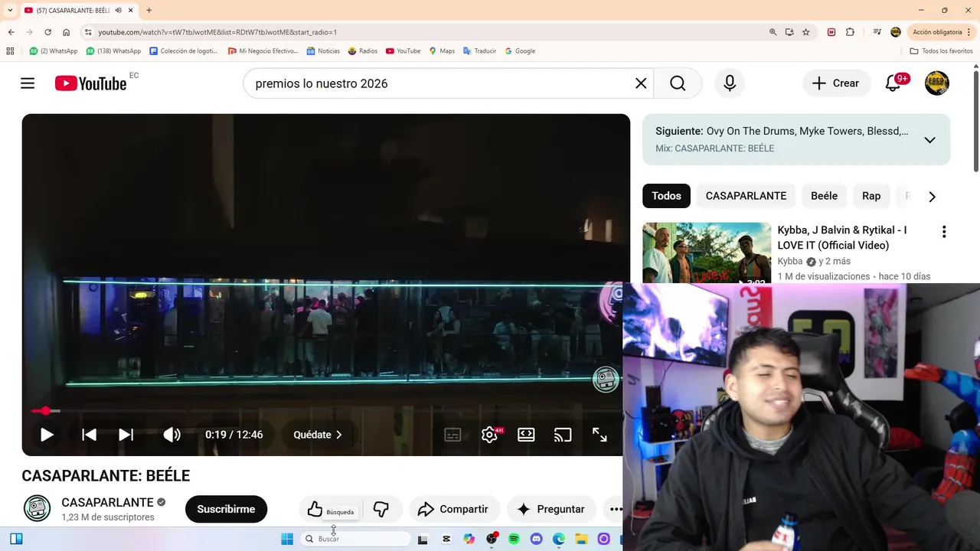Open Todos los favoritos folder
This screenshot has height=551, width=980.
point(941,51)
